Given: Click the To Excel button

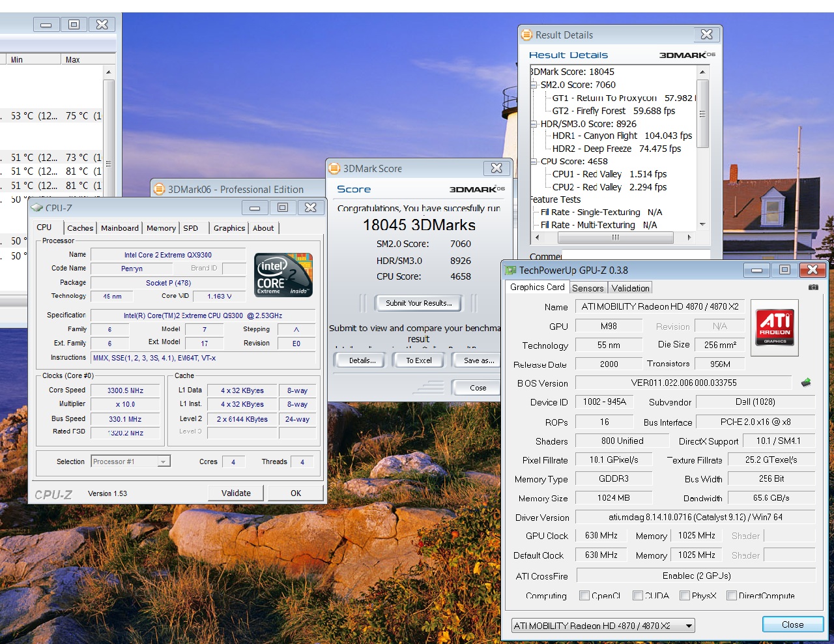Looking at the screenshot, I should [x=419, y=360].
